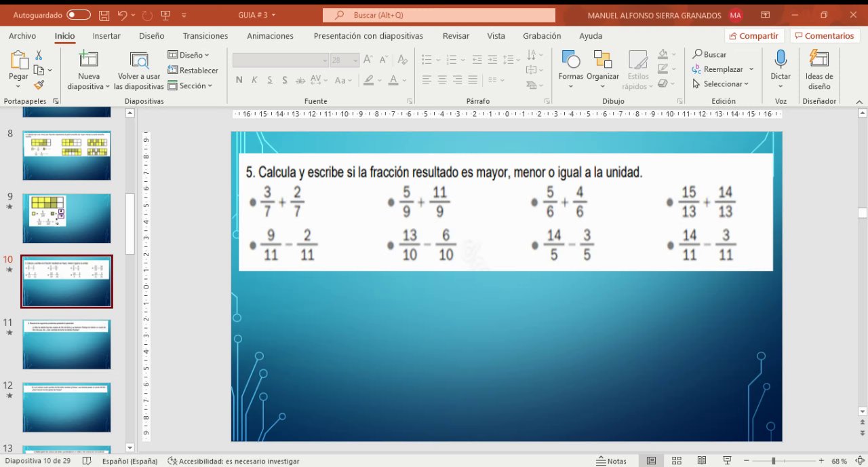Toggle Autoguardado switch

click(79, 15)
